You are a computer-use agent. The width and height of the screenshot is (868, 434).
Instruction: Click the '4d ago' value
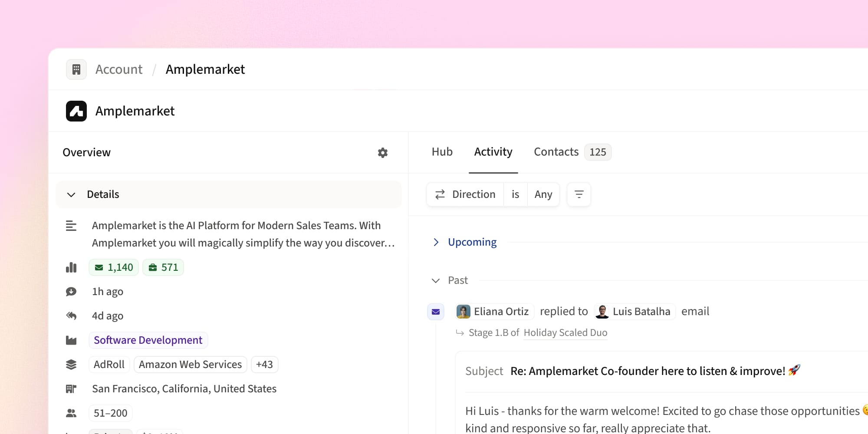tap(108, 316)
